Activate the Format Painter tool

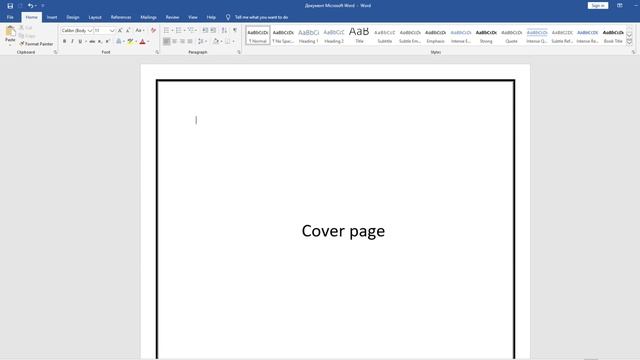[36, 44]
